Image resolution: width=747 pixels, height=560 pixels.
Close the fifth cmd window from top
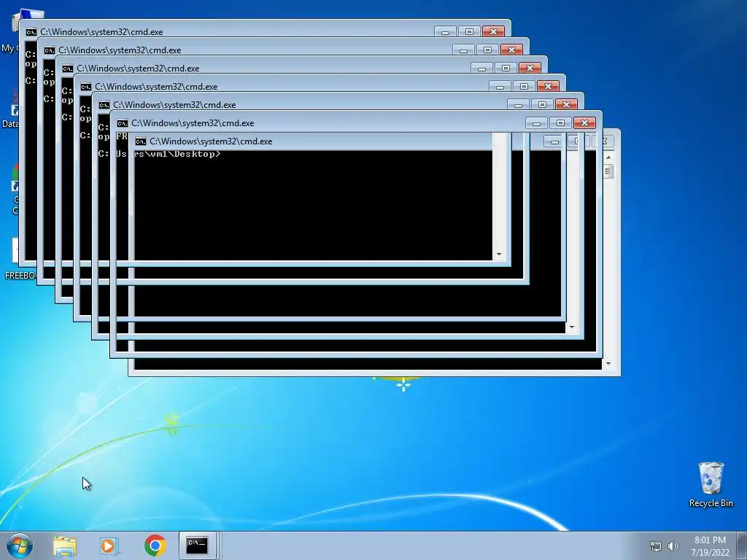click(x=566, y=105)
